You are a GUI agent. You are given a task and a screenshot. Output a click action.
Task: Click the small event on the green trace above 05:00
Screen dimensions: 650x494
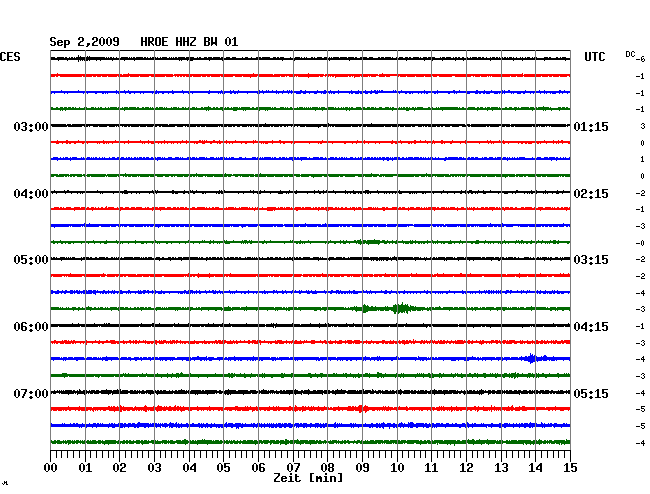pyautogui.click(x=370, y=242)
